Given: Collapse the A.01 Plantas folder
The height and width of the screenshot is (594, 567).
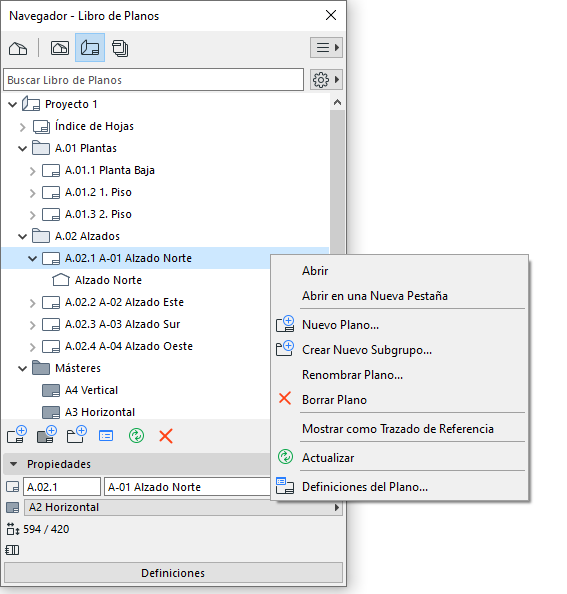Looking at the screenshot, I should pos(23,148).
